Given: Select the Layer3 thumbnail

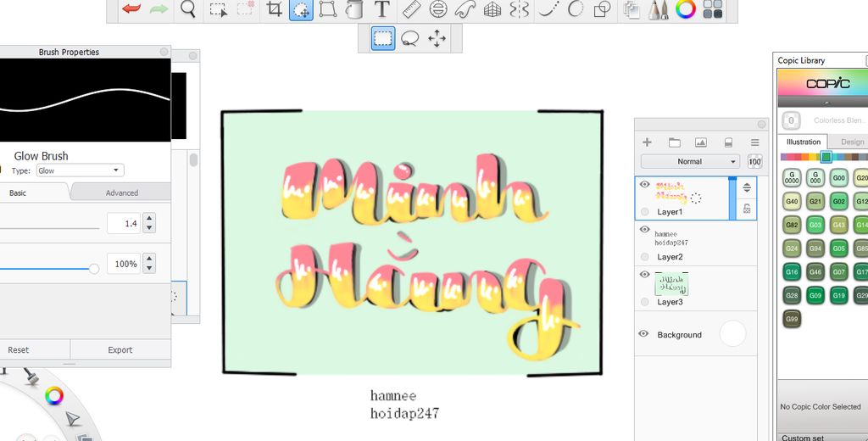Looking at the screenshot, I should pyautogui.click(x=671, y=284).
